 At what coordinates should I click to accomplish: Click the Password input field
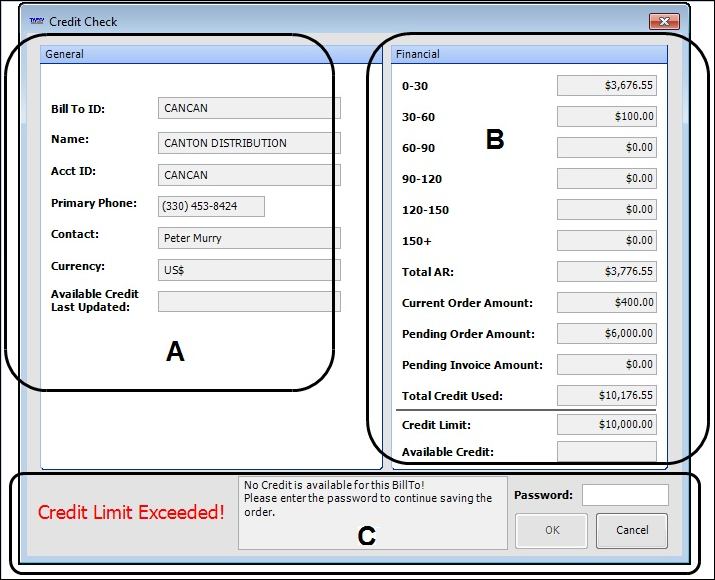(625, 495)
